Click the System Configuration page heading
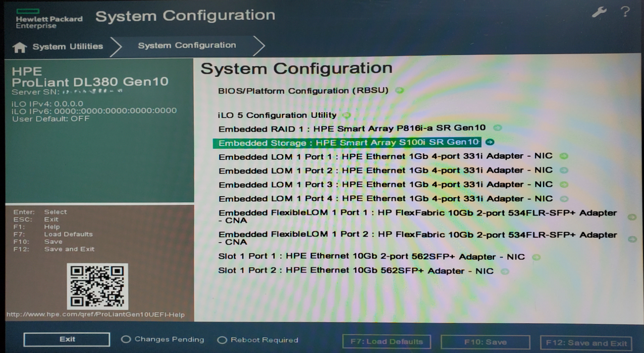This screenshot has height=353, width=644. click(x=296, y=69)
